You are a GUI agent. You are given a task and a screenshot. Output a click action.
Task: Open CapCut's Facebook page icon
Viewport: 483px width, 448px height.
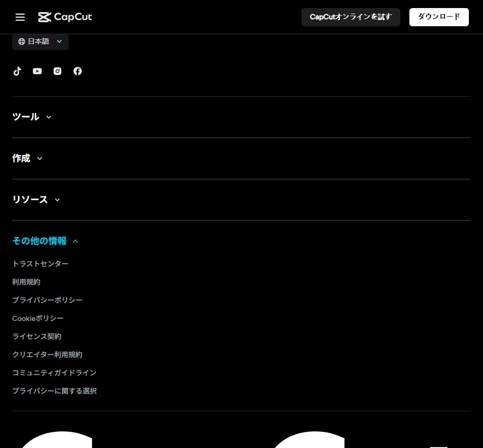(77, 71)
